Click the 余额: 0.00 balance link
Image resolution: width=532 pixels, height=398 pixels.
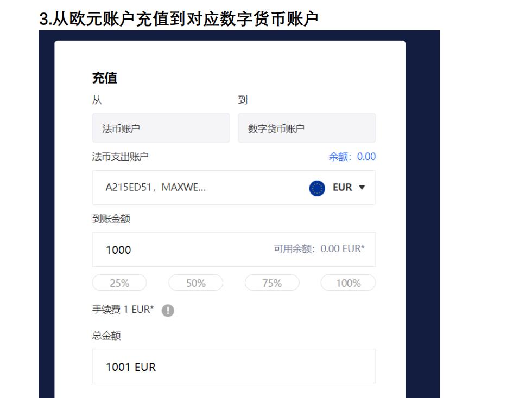click(352, 156)
